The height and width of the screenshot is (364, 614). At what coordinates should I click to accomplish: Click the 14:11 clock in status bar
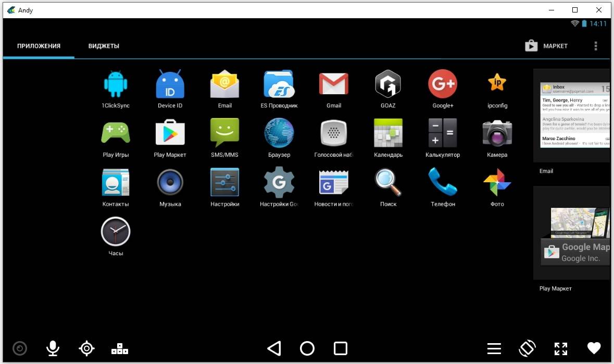tap(598, 24)
